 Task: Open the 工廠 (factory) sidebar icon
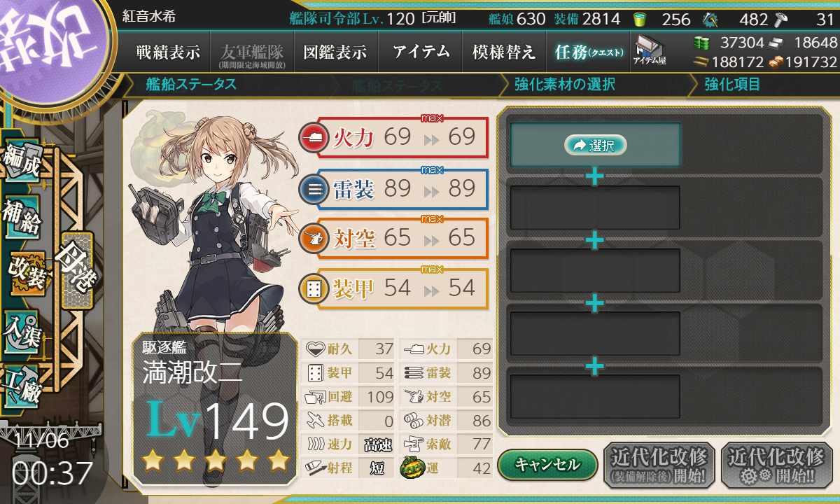22,384
